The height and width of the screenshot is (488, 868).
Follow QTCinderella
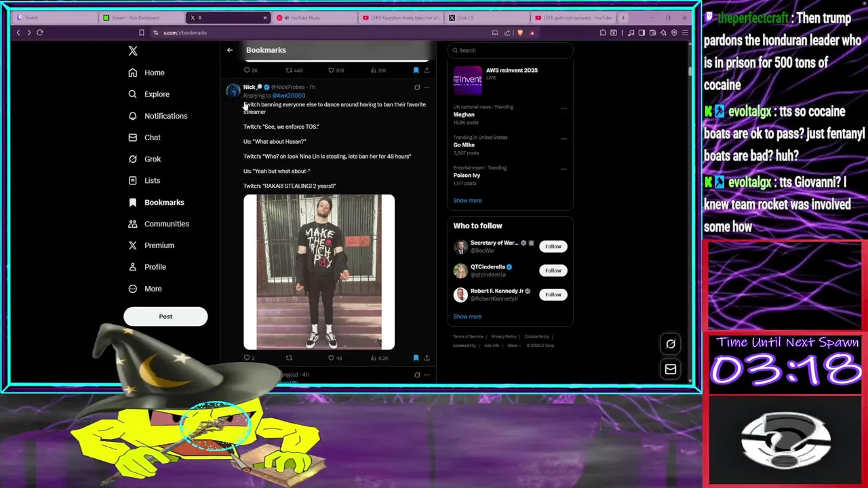(x=553, y=270)
